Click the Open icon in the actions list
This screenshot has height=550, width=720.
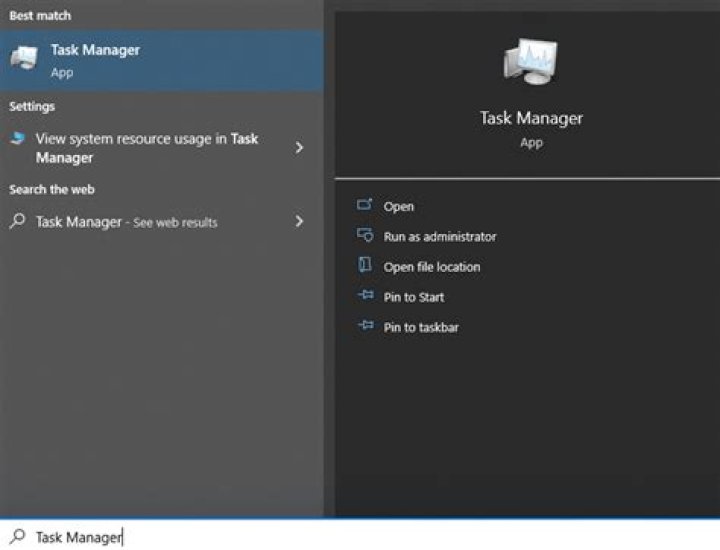coord(364,206)
